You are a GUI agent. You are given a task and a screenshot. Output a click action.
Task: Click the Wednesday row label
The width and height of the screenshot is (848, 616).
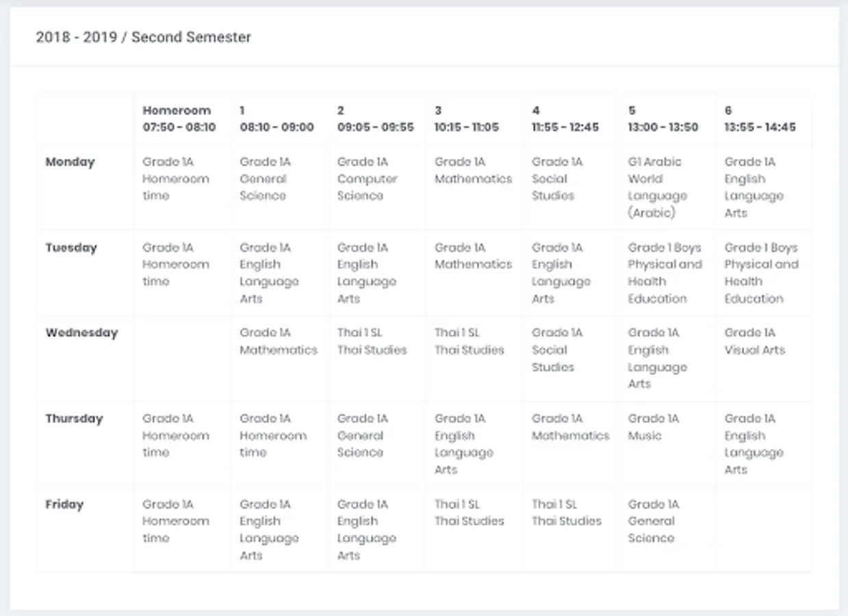[81, 333]
